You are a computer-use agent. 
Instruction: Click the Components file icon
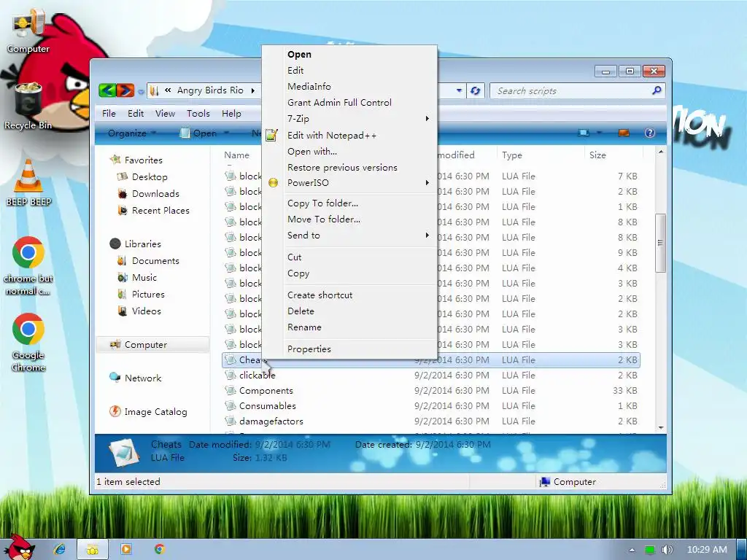[x=231, y=391]
